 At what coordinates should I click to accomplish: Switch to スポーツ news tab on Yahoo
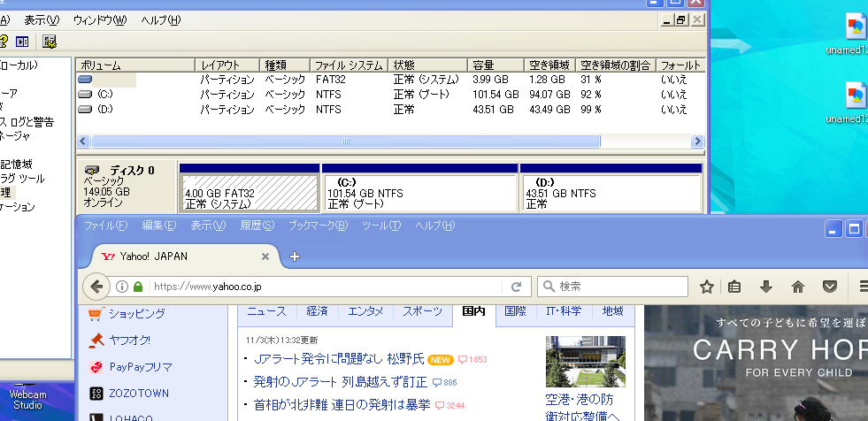pyautogui.click(x=422, y=311)
